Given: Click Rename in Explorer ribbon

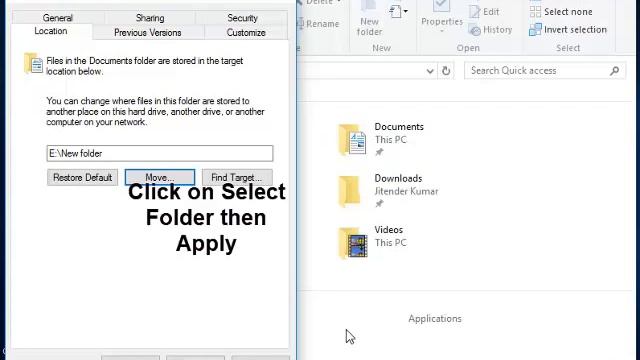Looking at the screenshot, I should (x=318, y=24).
